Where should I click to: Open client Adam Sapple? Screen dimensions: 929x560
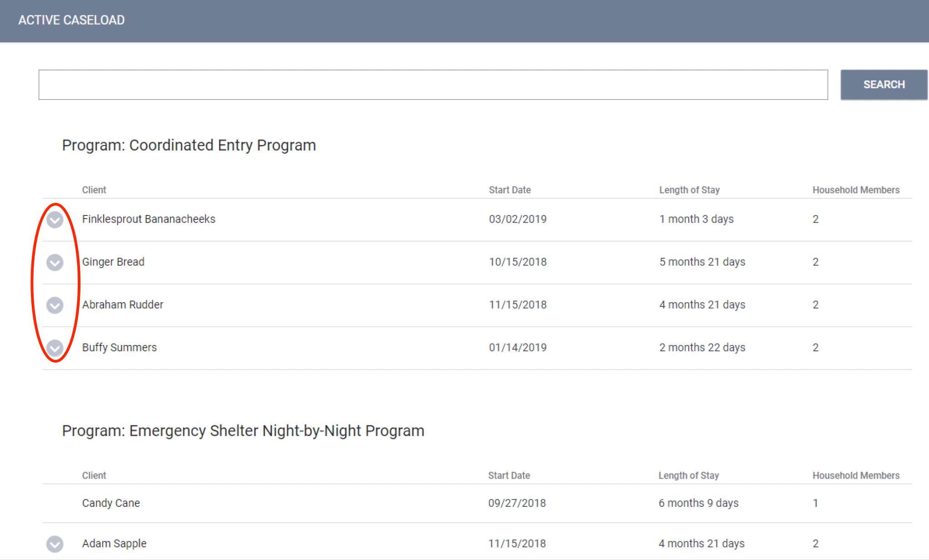(x=114, y=544)
